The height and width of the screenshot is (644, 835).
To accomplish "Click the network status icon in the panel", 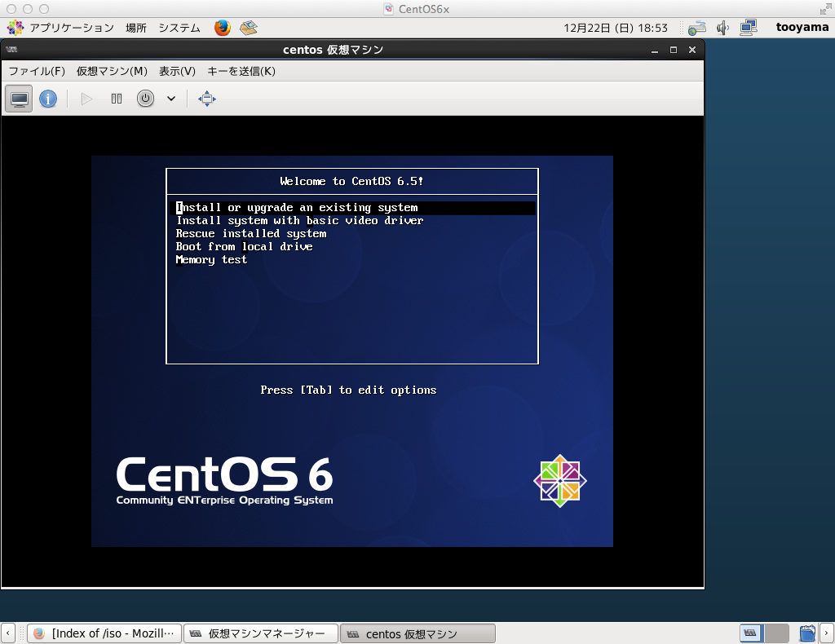I will 697,28.
